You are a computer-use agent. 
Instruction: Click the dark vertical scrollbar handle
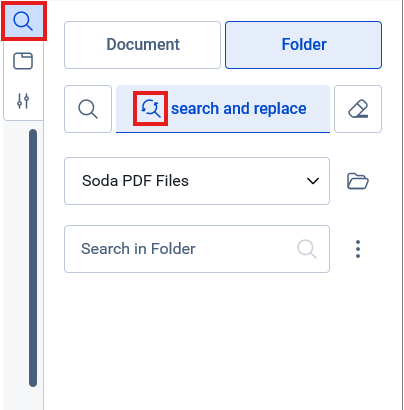33,258
